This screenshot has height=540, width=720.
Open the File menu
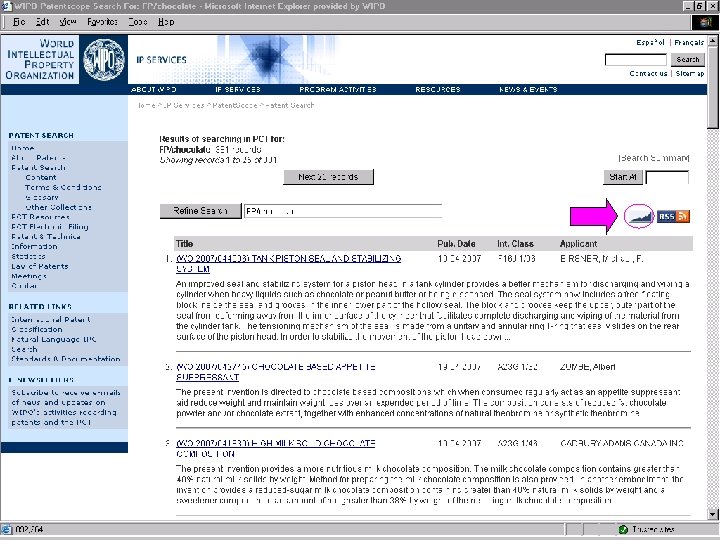19,22
